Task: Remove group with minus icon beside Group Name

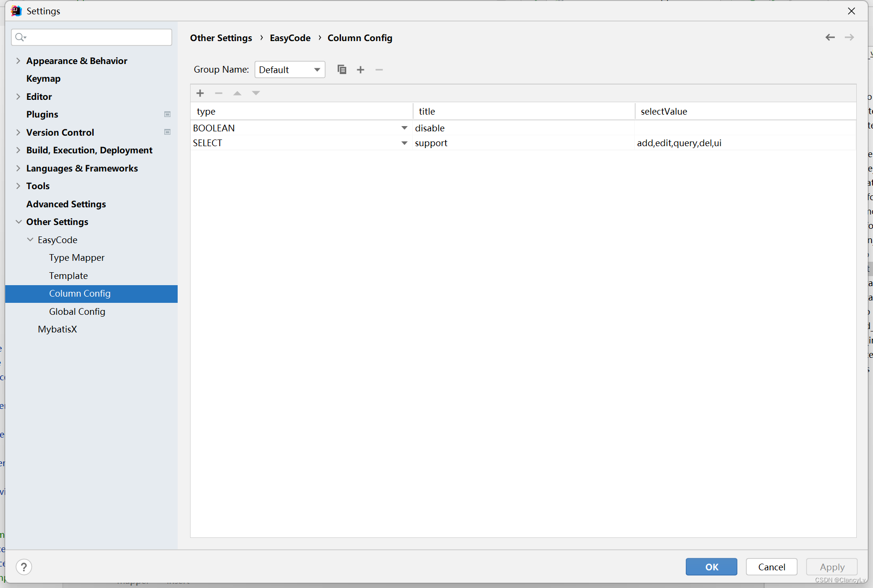Action: [379, 70]
